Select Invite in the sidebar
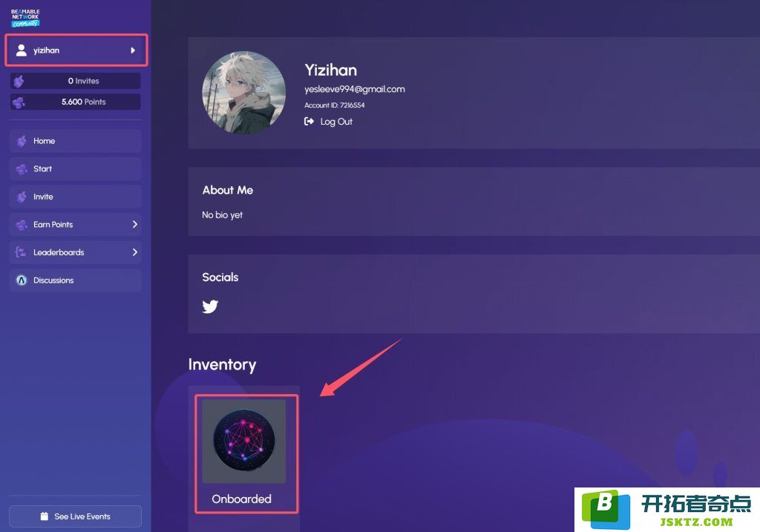This screenshot has height=532, width=760. (x=75, y=197)
